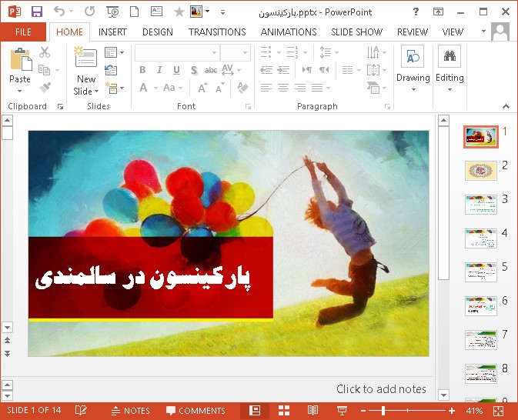
Task: Toggle the COMMENTS pane
Action: 196,411
